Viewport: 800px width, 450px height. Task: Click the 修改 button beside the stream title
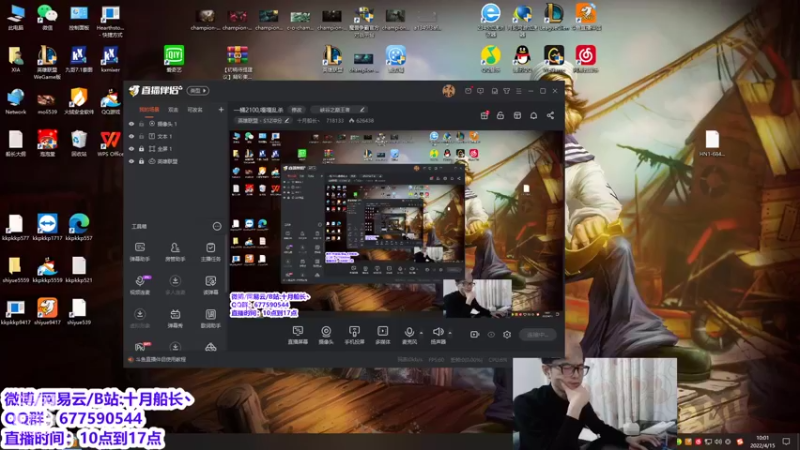click(297, 110)
